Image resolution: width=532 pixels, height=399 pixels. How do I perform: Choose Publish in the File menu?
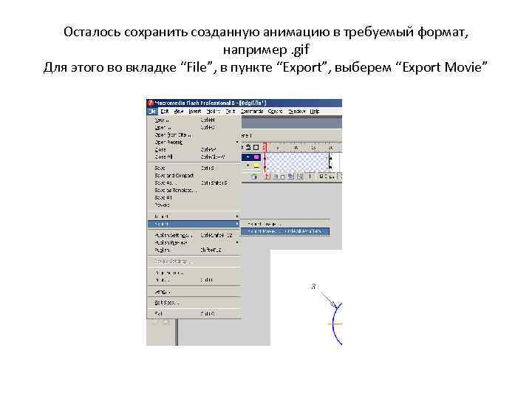click(x=194, y=250)
